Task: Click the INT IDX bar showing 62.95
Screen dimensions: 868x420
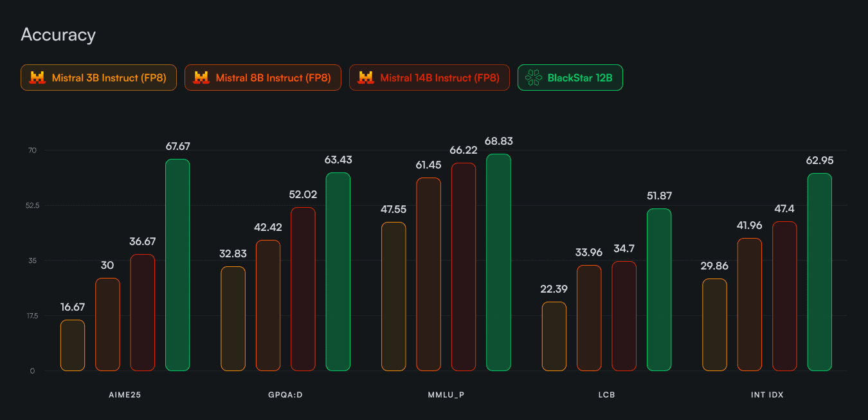Action: 819,272
